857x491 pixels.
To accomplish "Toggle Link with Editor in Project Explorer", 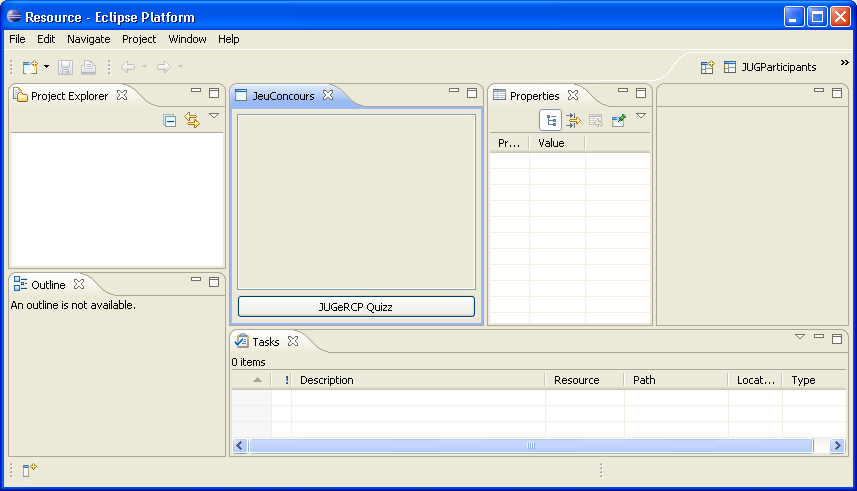I will 192,120.
